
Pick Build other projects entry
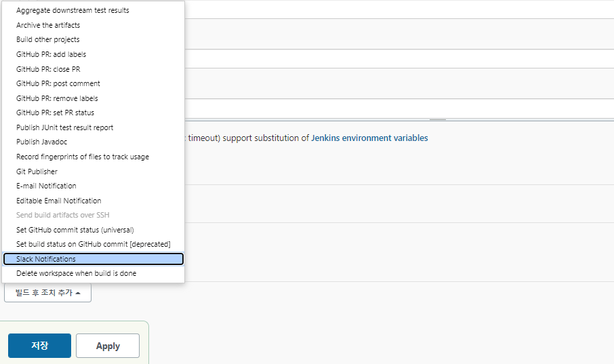[x=94, y=39]
